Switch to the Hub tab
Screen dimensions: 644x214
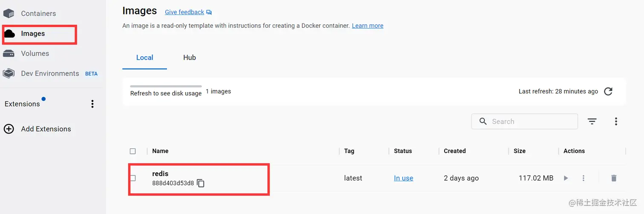190,58
